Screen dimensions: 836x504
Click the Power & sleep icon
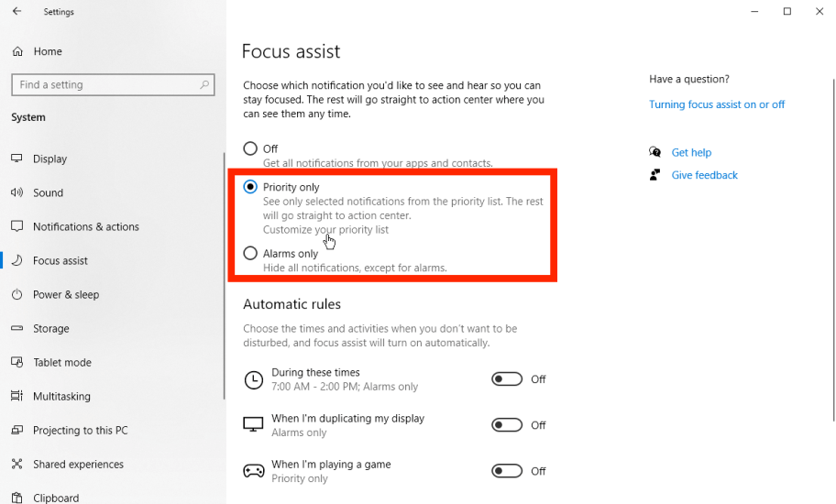[16, 294]
